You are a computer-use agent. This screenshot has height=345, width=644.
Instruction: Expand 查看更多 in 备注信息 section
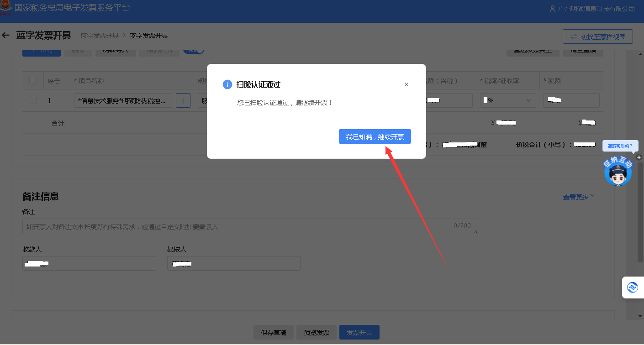coord(579,197)
